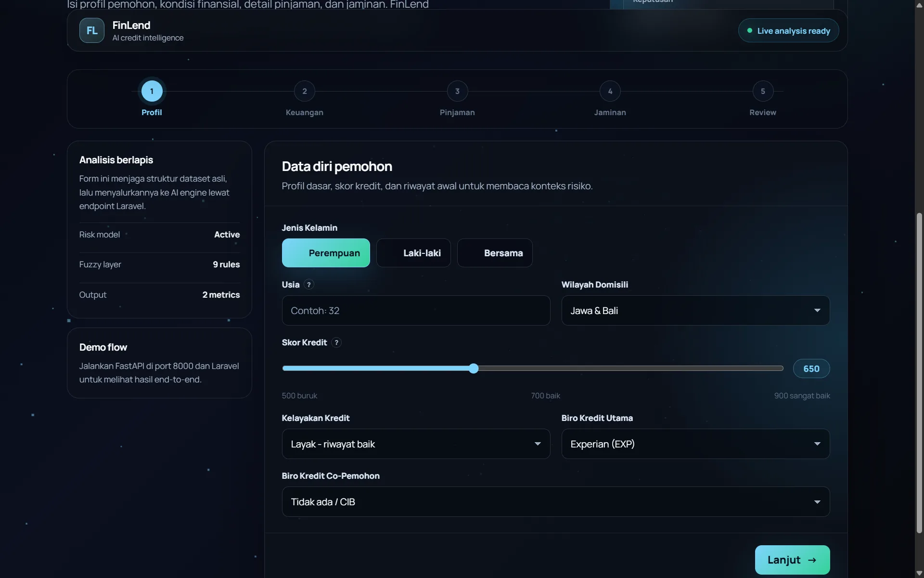Click the green Live analysis status dot
924x578 pixels.
pos(749,30)
